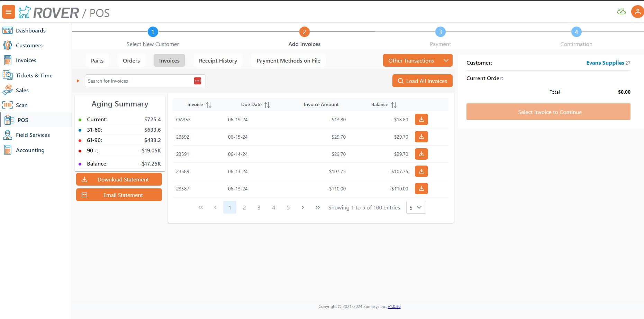Image resolution: width=644 pixels, height=319 pixels.
Task: Open the Accounting section icon
Action: [x=8, y=150]
